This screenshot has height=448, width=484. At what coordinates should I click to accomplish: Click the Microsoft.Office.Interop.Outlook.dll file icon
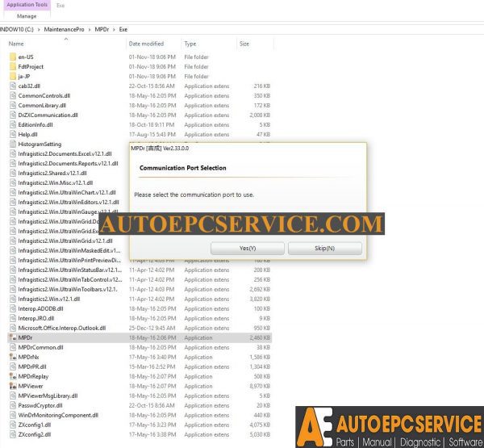point(13,328)
